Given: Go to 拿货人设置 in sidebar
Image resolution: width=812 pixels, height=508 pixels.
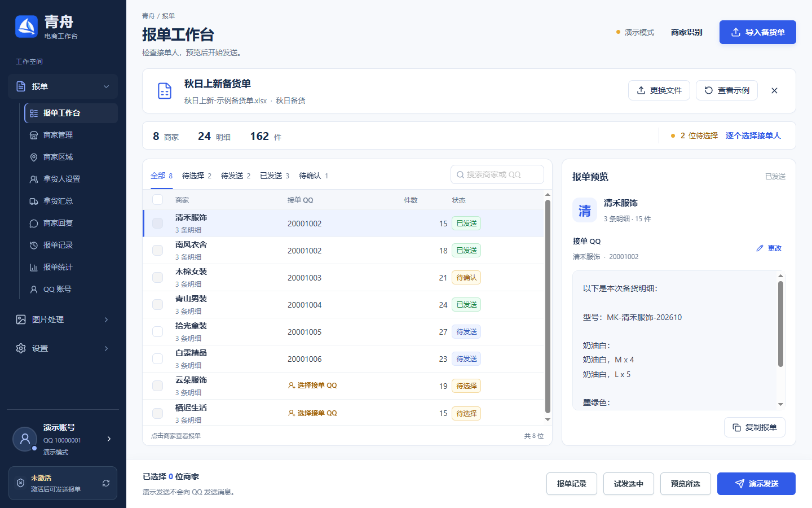Looking at the screenshot, I should [71, 179].
